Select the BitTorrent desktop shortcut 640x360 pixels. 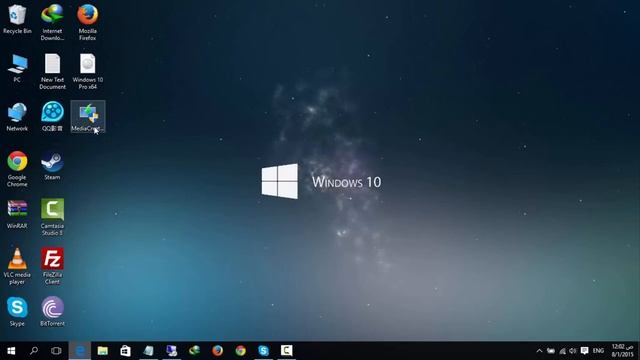tap(52, 311)
